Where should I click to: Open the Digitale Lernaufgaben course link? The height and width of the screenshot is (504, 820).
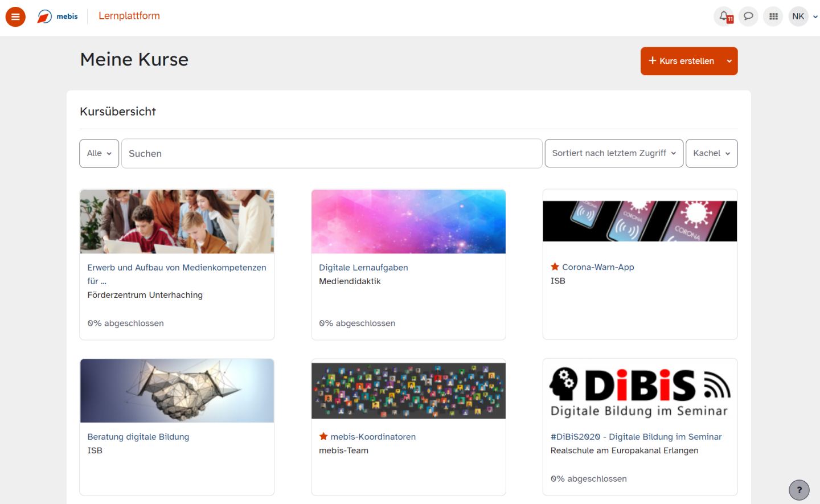(x=363, y=267)
